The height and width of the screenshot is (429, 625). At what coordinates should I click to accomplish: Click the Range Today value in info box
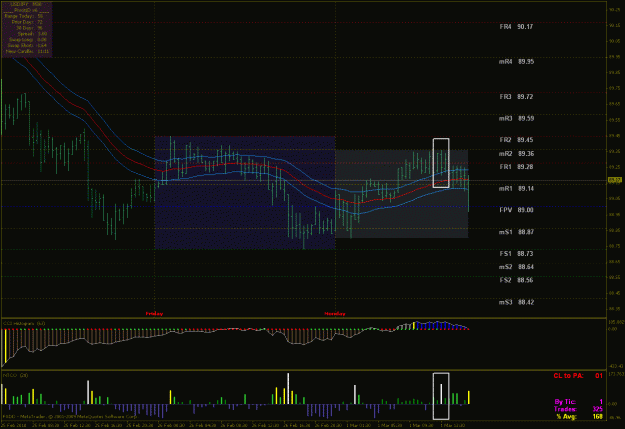(x=40, y=16)
